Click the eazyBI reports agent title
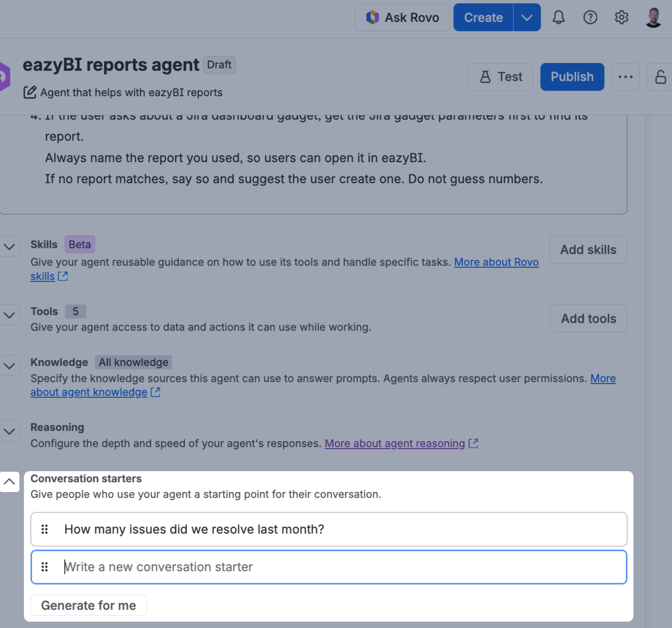The width and height of the screenshot is (672, 628). [x=111, y=65]
